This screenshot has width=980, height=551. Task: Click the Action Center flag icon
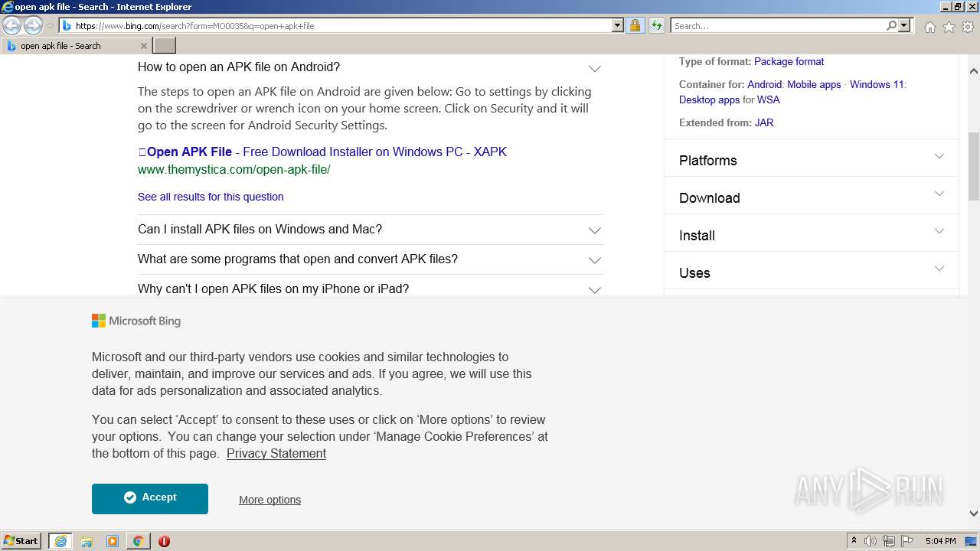click(907, 541)
